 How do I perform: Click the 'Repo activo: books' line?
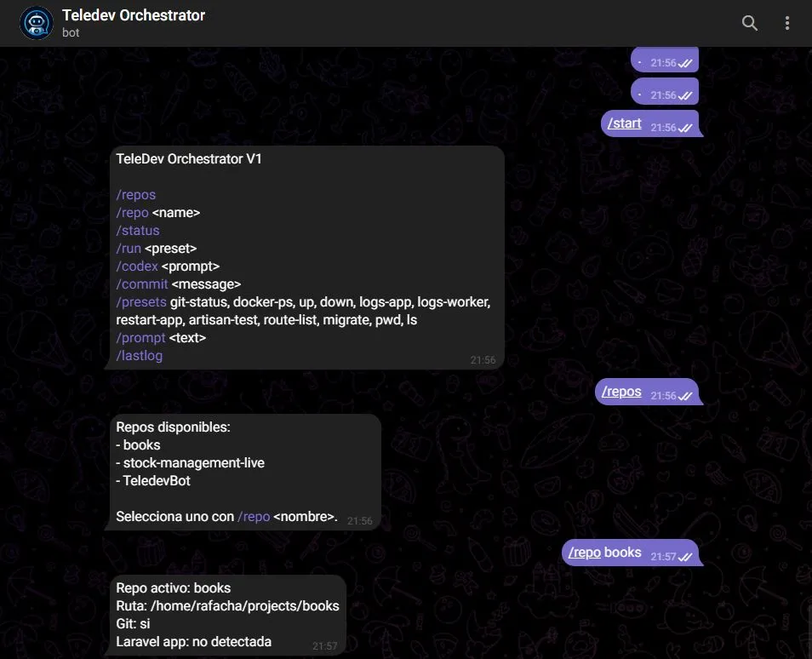[x=174, y=588]
